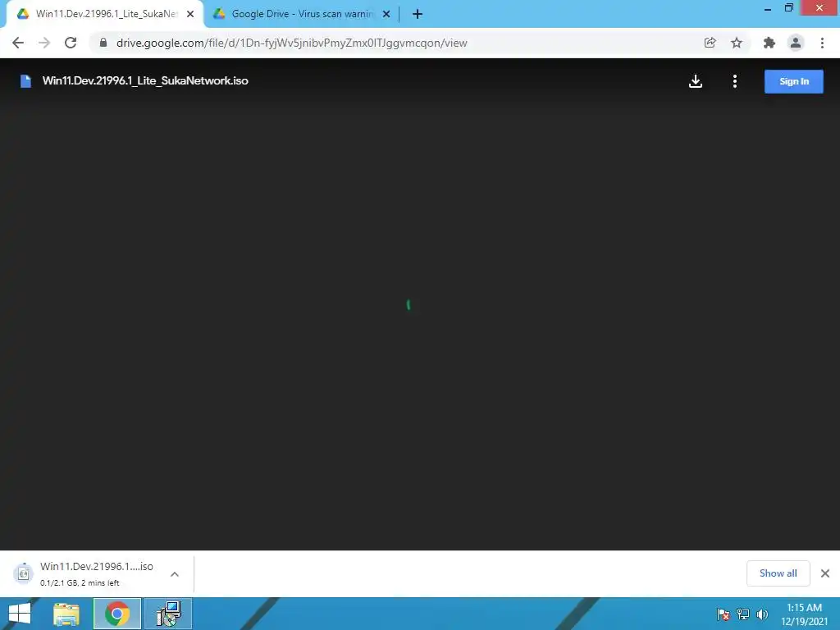The height and width of the screenshot is (630, 840).
Task: Open the Windows Start menu
Action: point(20,614)
